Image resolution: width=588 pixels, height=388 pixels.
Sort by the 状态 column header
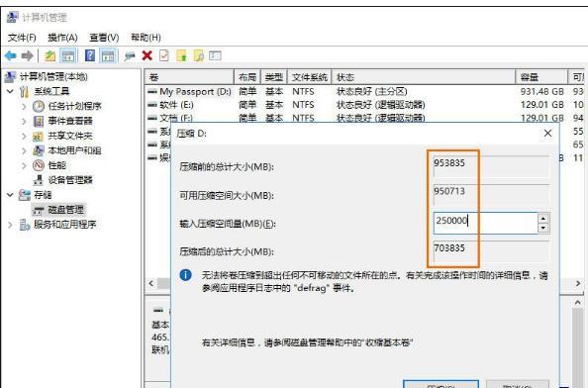[x=424, y=77]
